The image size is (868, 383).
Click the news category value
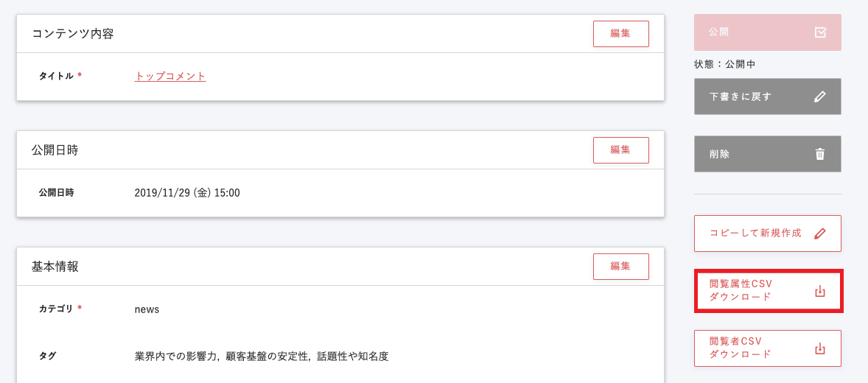[147, 309]
